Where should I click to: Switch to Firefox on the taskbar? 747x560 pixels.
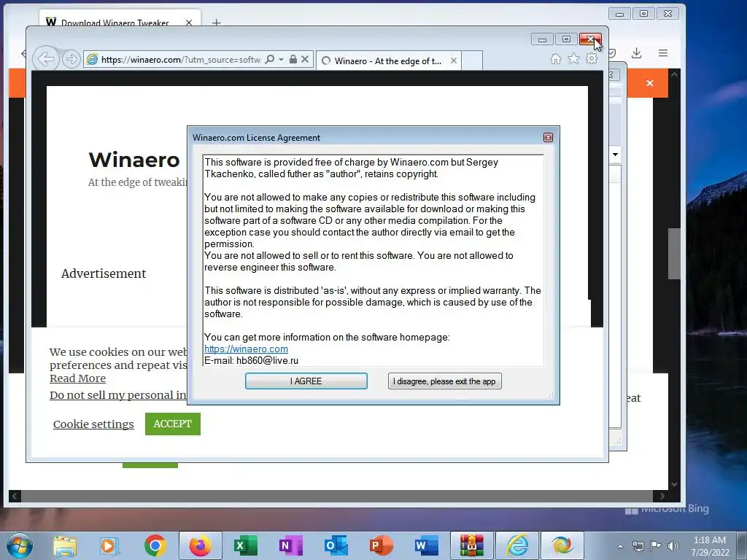[200, 545]
